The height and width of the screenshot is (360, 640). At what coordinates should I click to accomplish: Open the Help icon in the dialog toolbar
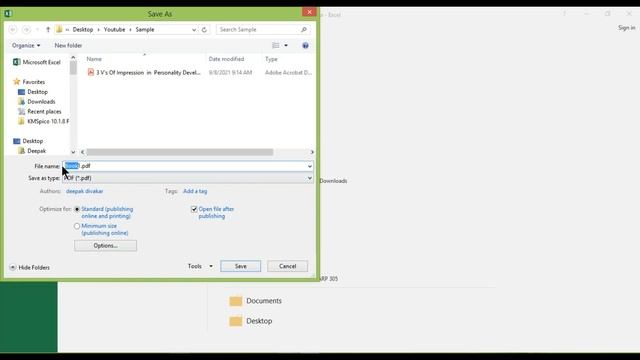(x=305, y=45)
